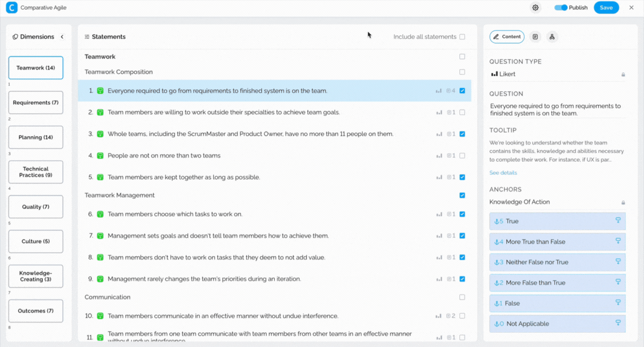Toggle the Publish switch
Screen dimensions: 644x347
561,7
